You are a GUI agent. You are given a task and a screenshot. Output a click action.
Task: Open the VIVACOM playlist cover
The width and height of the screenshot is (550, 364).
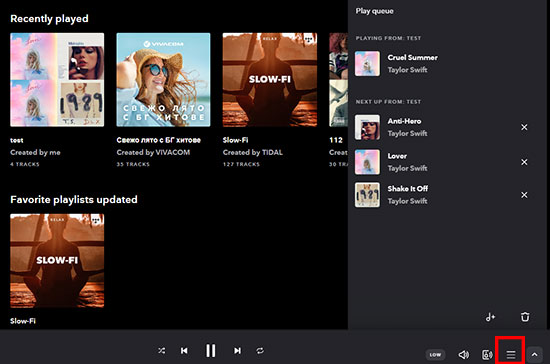click(163, 80)
